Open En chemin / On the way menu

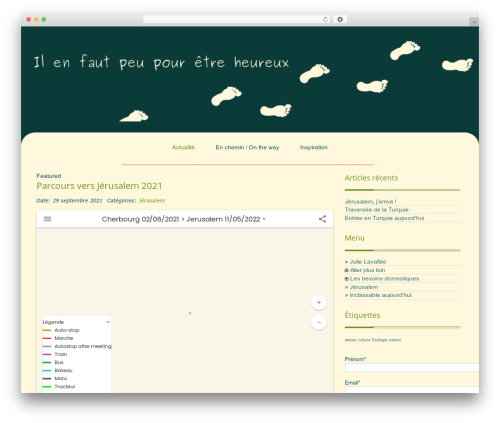(x=247, y=147)
